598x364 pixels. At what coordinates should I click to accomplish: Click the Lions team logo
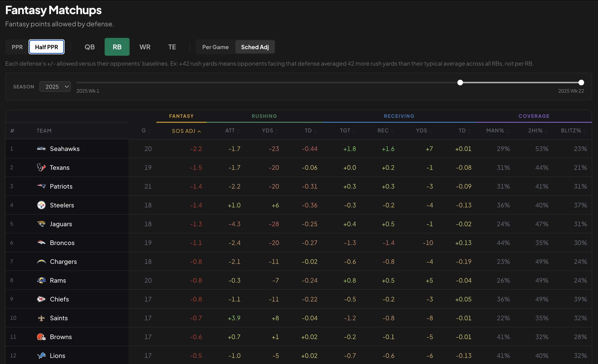[x=41, y=356]
